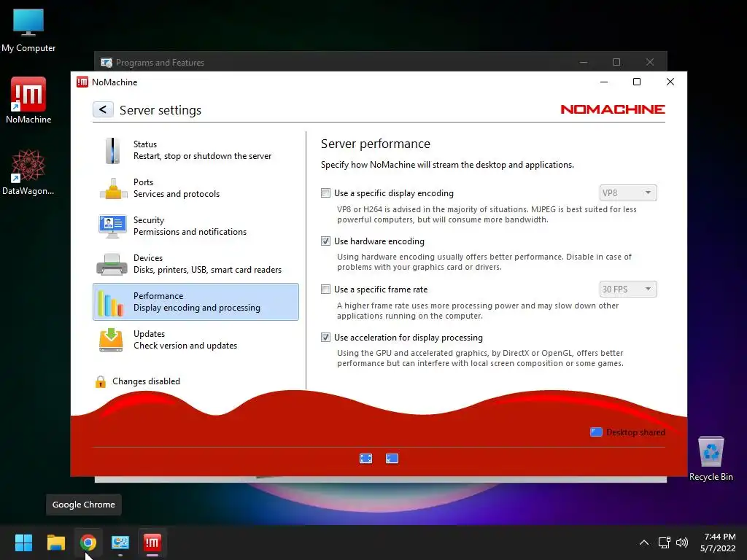Click the Programs and Features window title

click(x=160, y=63)
